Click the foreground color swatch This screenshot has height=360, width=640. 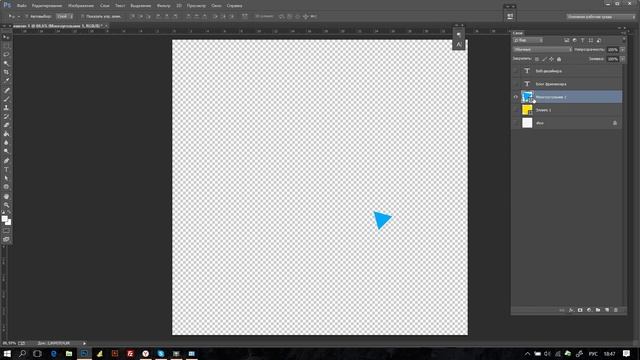click(4, 219)
